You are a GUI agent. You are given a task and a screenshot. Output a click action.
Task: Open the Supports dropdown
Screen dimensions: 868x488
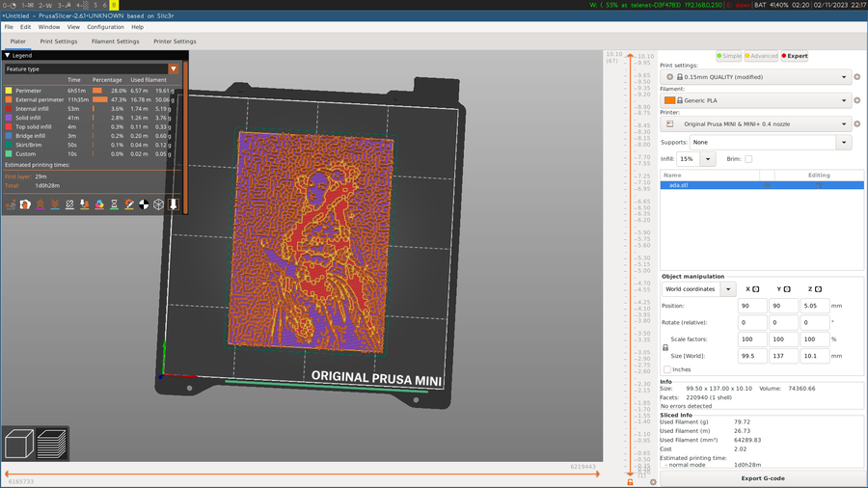click(770, 142)
